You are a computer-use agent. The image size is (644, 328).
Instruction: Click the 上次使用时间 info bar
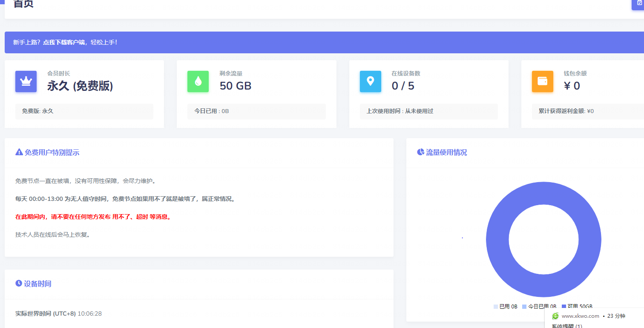pyautogui.click(x=429, y=111)
